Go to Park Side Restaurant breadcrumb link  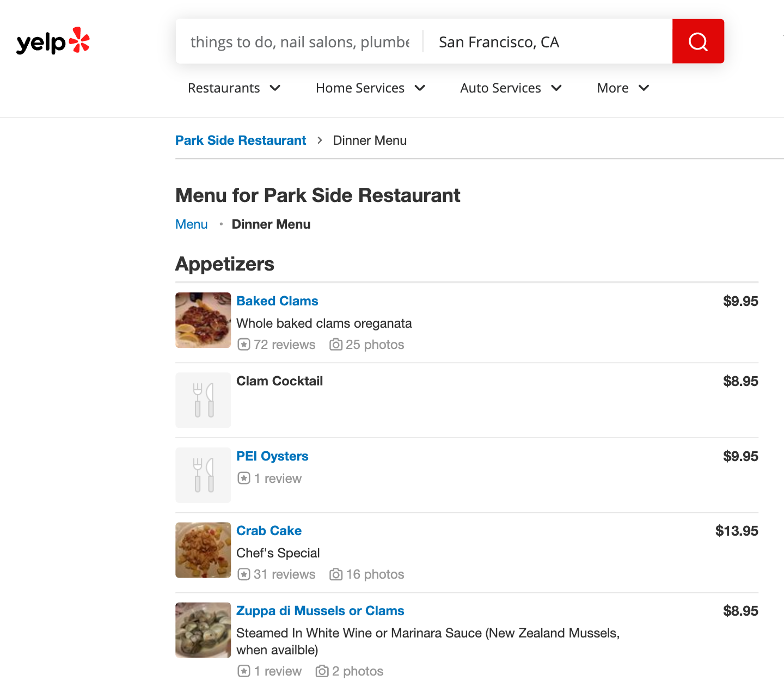point(241,140)
